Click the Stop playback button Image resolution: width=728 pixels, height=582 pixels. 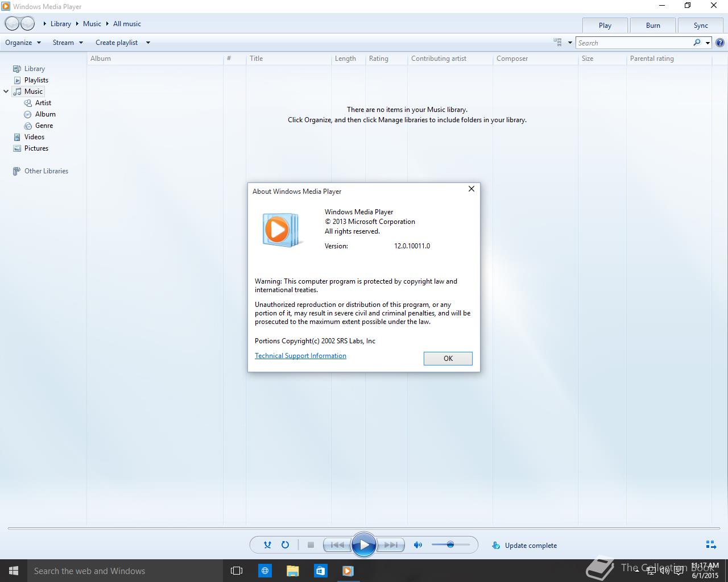click(311, 544)
